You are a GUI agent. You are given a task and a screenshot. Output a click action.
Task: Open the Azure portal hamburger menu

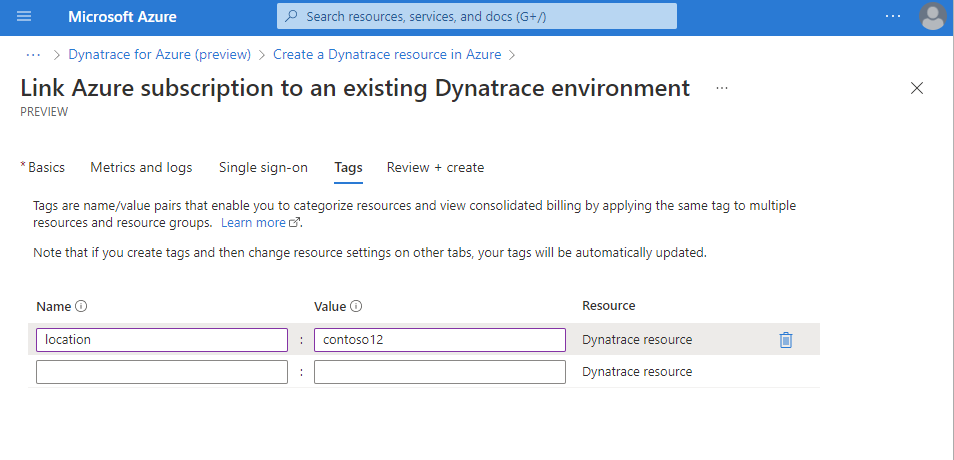click(24, 16)
